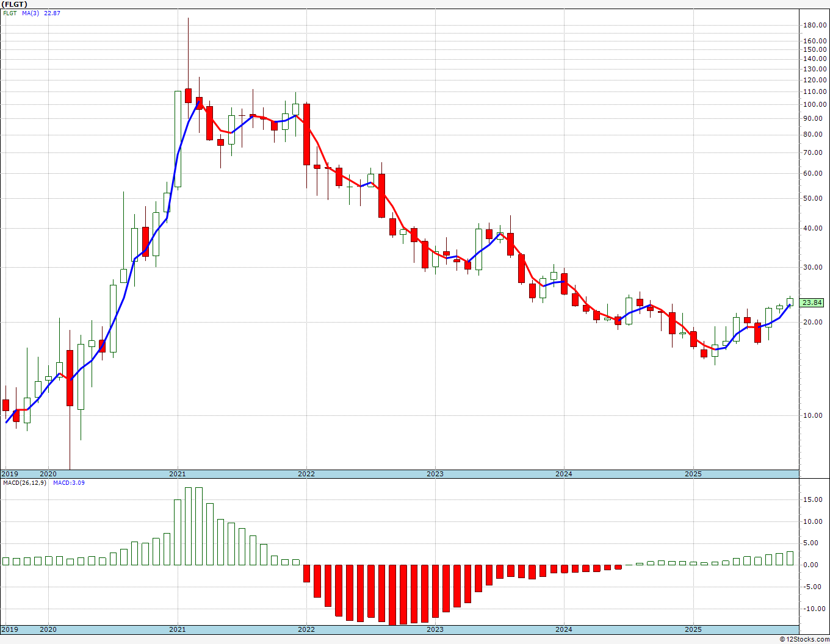This screenshot has height=644, width=830.
Task: Click the MA value 22.87
Action: [52, 13]
